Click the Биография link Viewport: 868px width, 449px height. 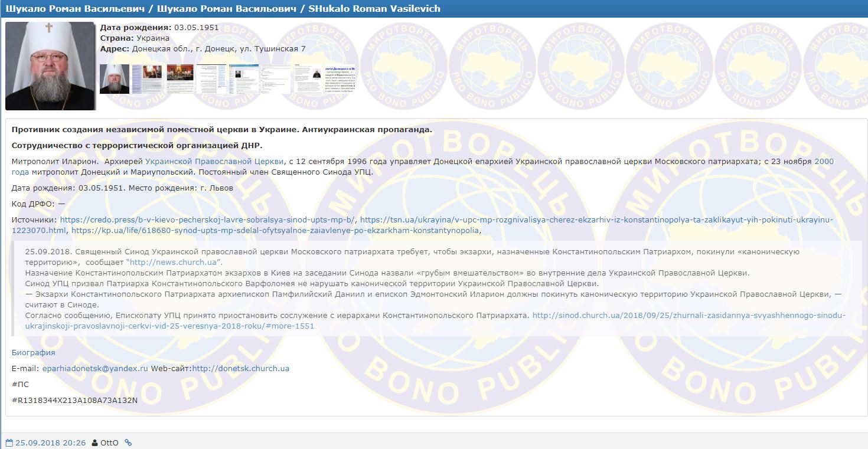coord(34,352)
